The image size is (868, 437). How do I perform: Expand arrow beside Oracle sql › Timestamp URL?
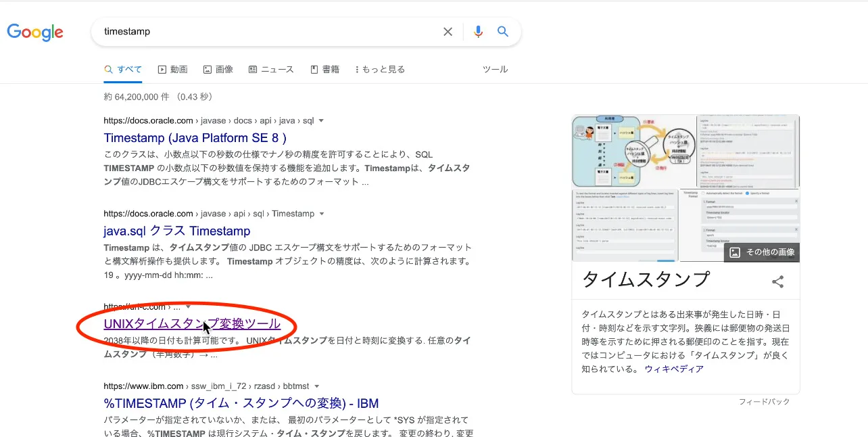pyautogui.click(x=321, y=214)
